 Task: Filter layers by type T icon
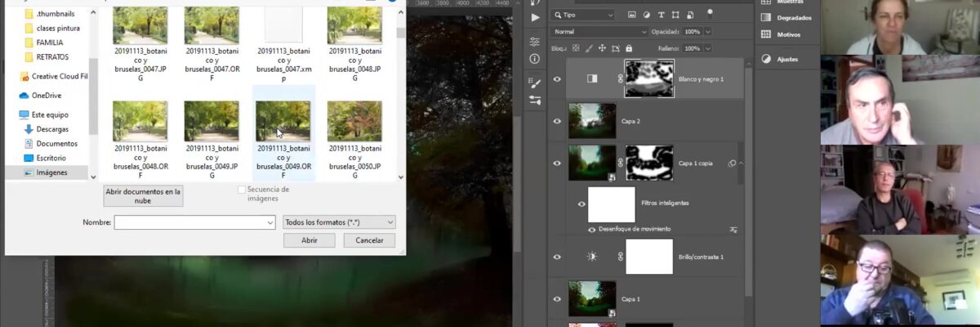tap(661, 15)
